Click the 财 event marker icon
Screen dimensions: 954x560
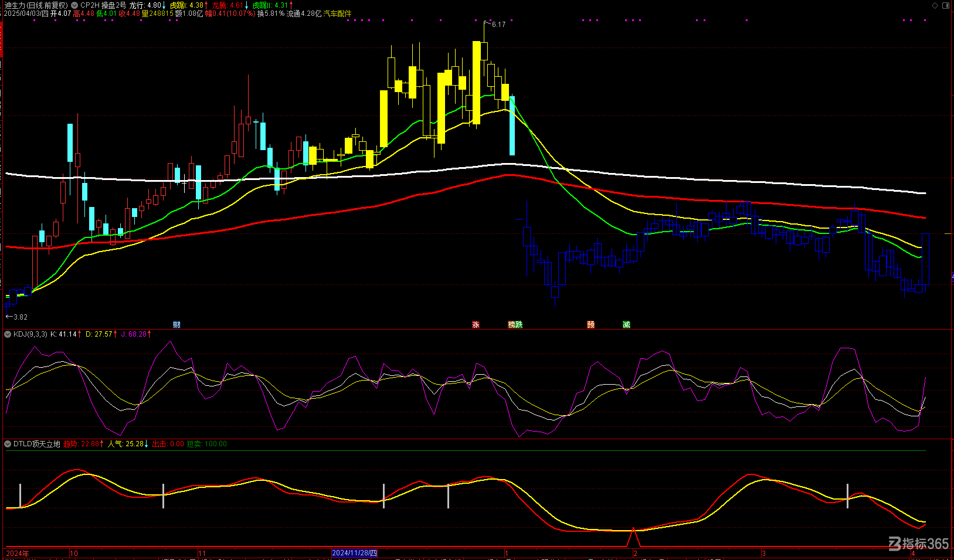click(x=176, y=324)
